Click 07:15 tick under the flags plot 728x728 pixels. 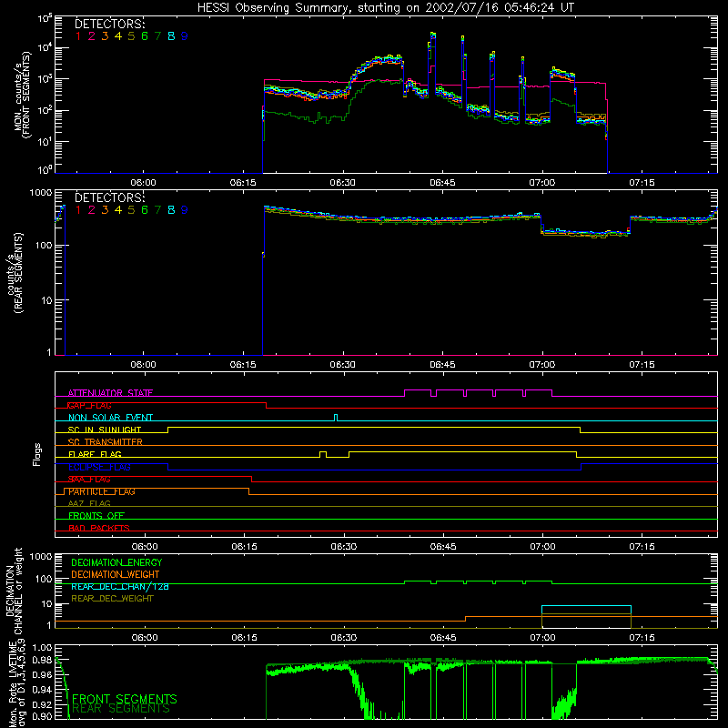coord(642,547)
